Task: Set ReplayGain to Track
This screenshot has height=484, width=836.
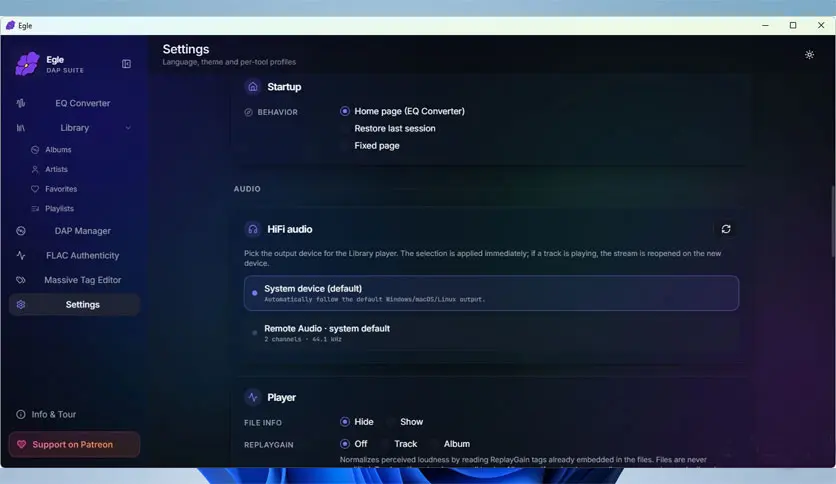Action: (x=399, y=444)
